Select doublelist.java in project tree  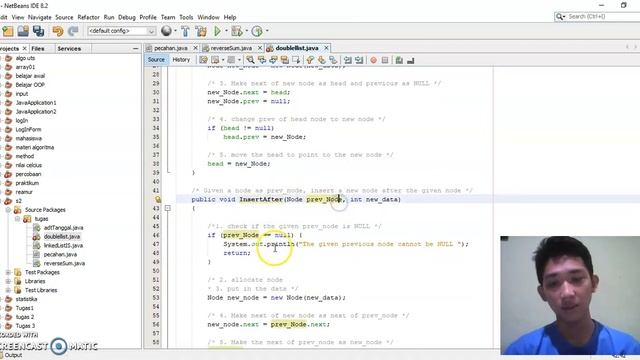click(62, 237)
